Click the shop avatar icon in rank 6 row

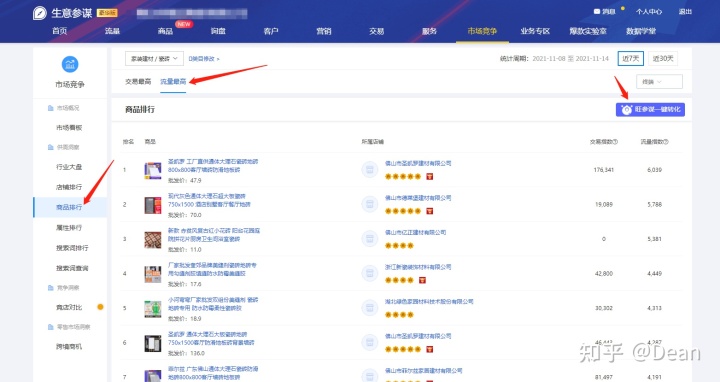pos(370,343)
